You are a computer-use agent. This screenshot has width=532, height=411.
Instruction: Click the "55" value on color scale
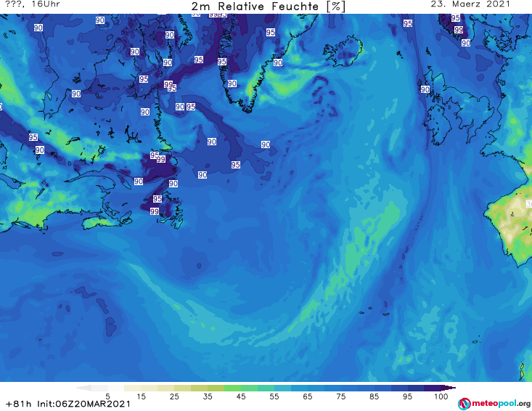point(274,396)
